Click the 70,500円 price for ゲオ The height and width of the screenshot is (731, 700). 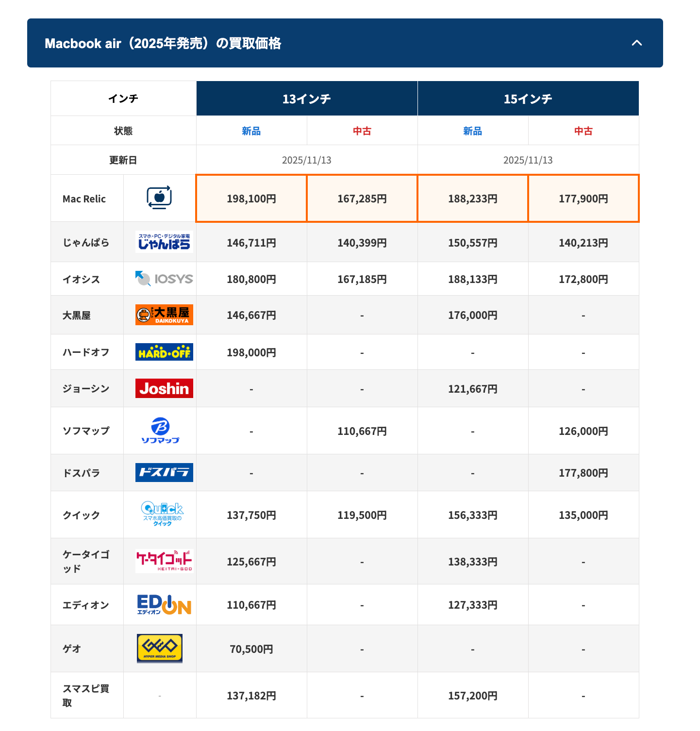[251, 649]
